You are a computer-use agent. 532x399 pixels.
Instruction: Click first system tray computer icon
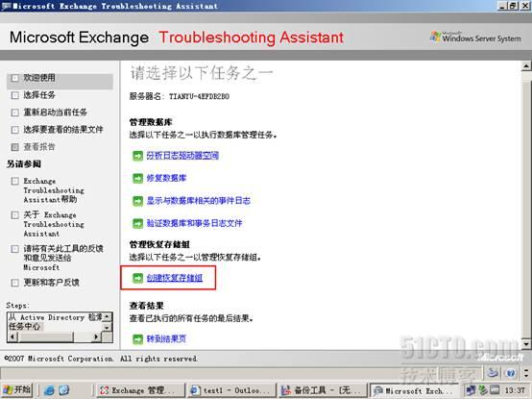tap(471, 390)
